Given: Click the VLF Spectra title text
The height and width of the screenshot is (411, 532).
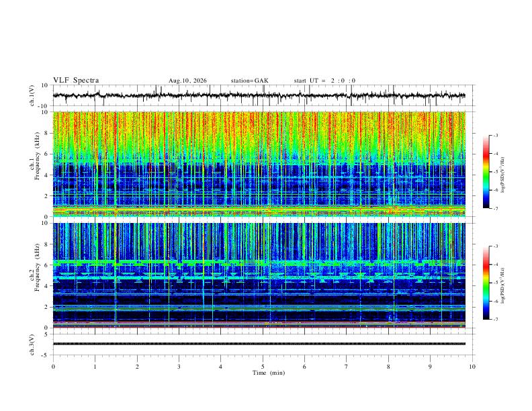Looking at the screenshot, I should 76,80.
